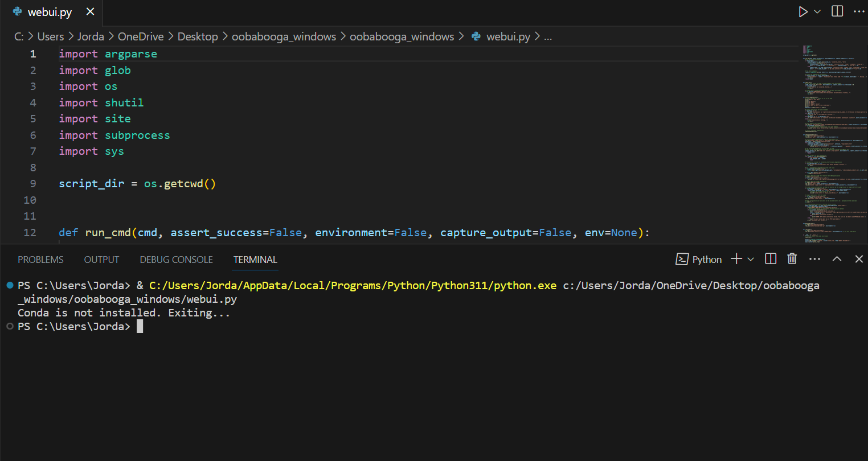Click the Users breadcrumb segment
Viewport: 868px width, 461px height.
coord(51,37)
